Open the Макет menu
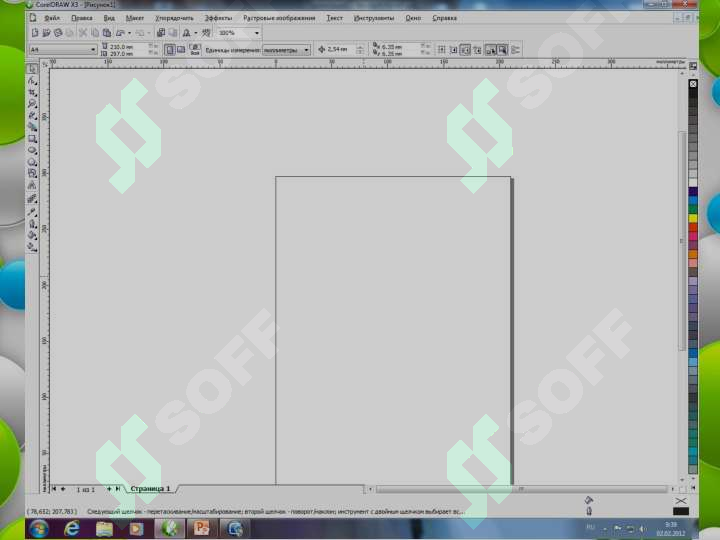Viewport: 720px width, 540px height. click(135, 18)
